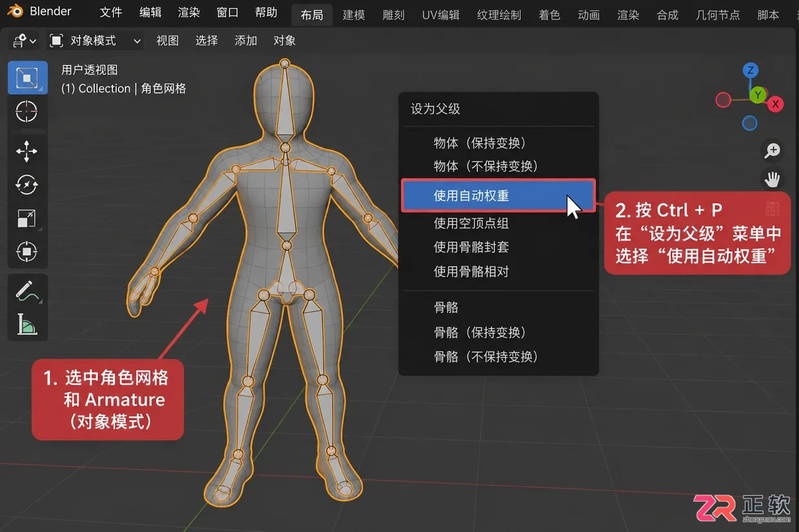Switch to the 建模 workspace tab
799x532 pixels.
354,15
